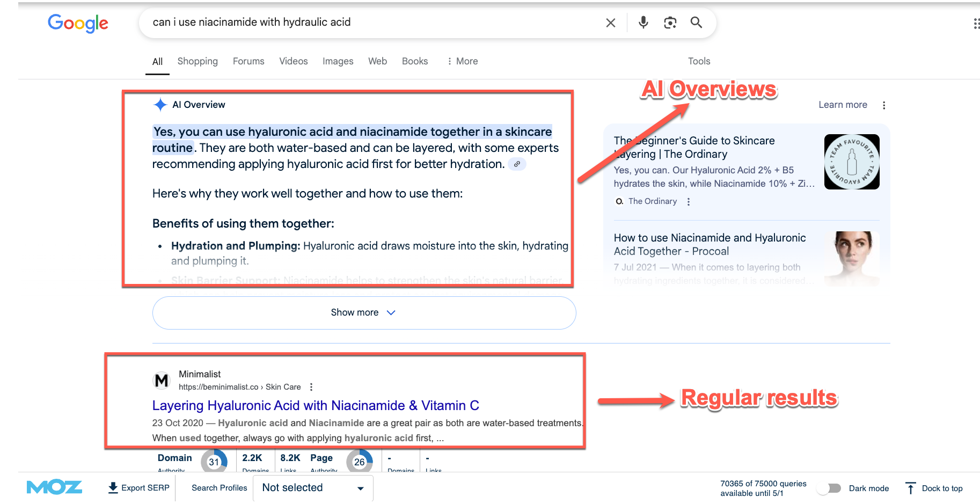Viewport: 980px width, 504px height.
Task: Click Export SERP button
Action: point(139,488)
